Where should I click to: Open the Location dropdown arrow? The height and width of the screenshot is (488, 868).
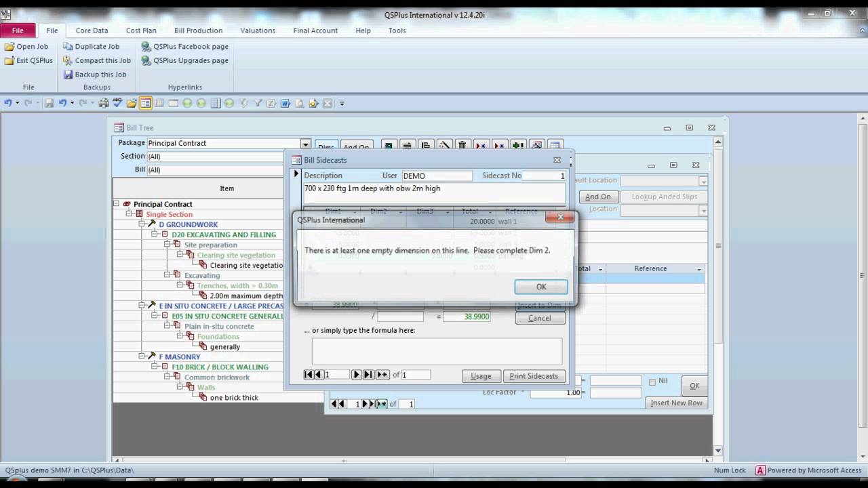click(x=703, y=210)
